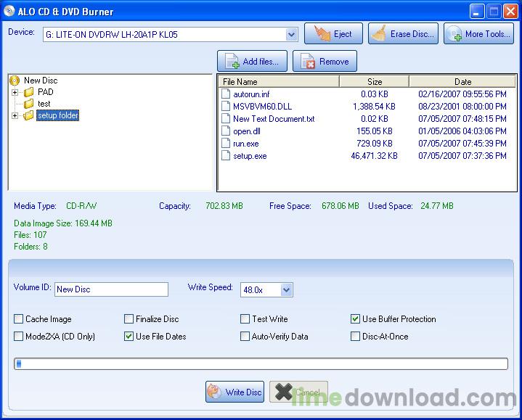This screenshot has width=522, height=420.
Task: Click the Eject drive icon button
Action: click(x=319, y=34)
